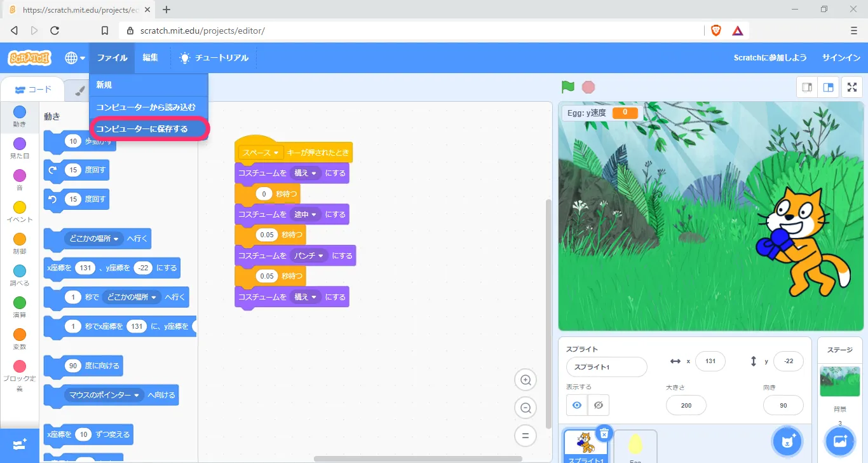Click the sprite 向き field

click(783, 405)
